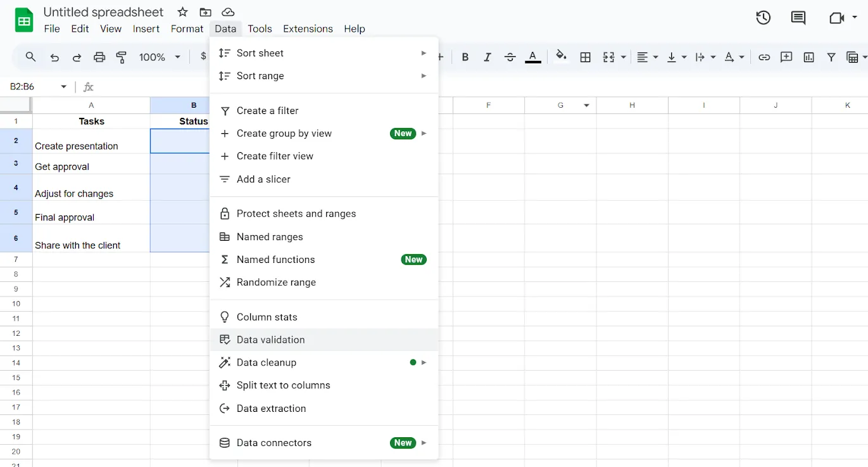
Task: Open the Extensions menu
Action: tap(308, 29)
